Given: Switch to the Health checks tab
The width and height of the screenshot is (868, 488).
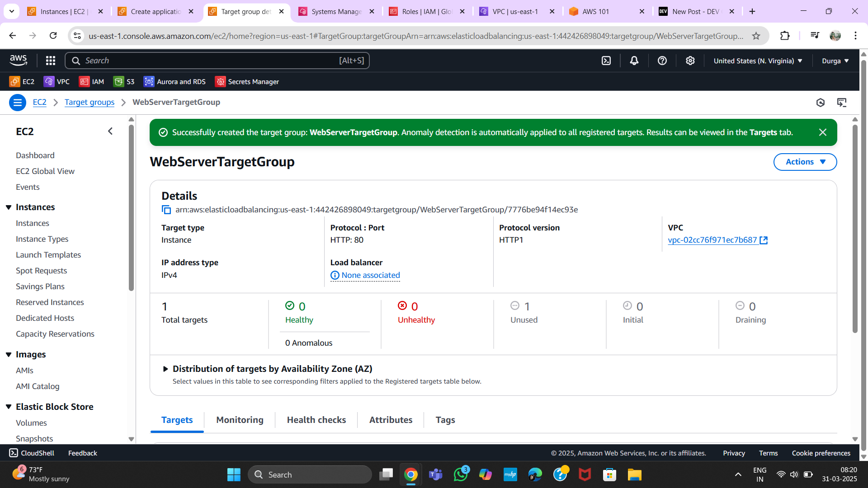Looking at the screenshot, I should tap(316, 420).
